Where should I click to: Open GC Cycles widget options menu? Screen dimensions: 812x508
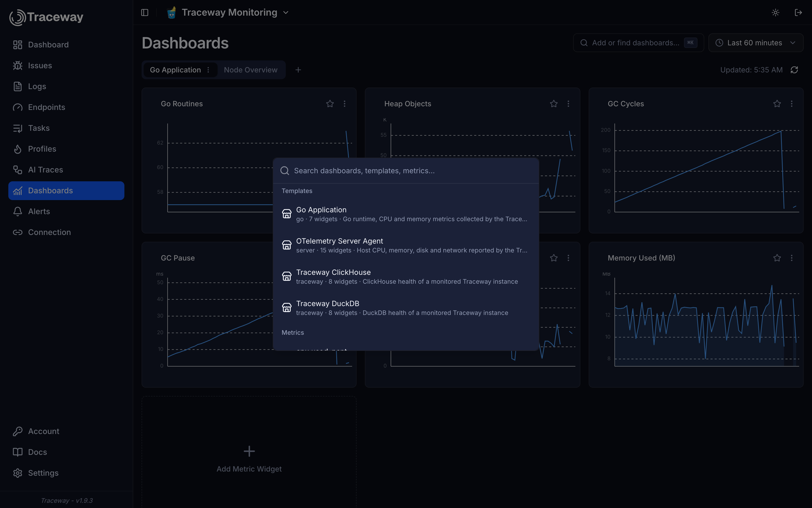coord(792,104)
